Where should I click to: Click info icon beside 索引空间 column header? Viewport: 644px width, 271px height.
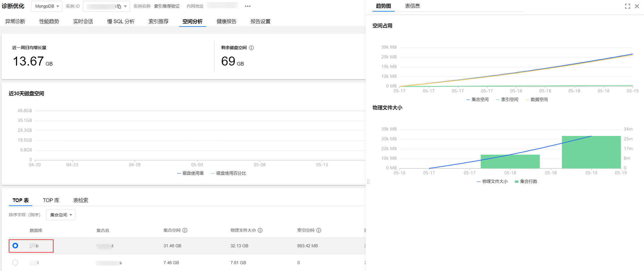319,230
